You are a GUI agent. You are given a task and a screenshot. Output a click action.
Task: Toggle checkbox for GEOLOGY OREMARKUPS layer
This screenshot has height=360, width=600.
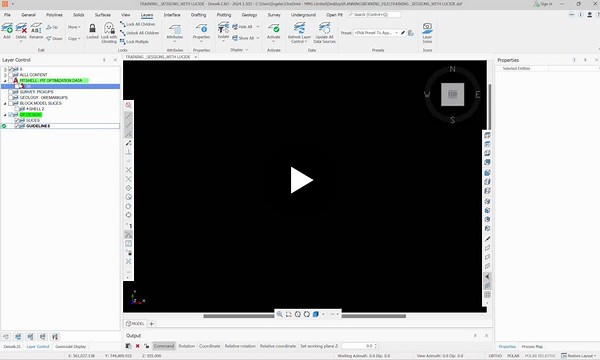point(11,98)
